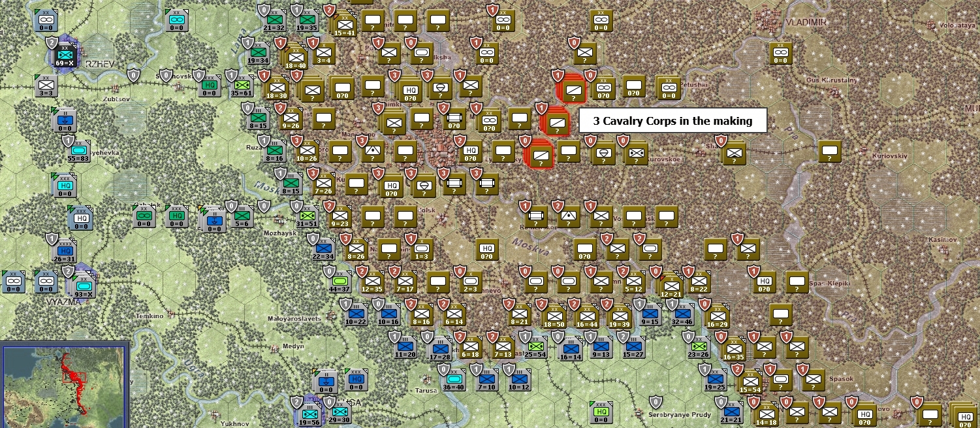
Task: Select blue regiment stack 17=28
Action: [x=439, y=349]
